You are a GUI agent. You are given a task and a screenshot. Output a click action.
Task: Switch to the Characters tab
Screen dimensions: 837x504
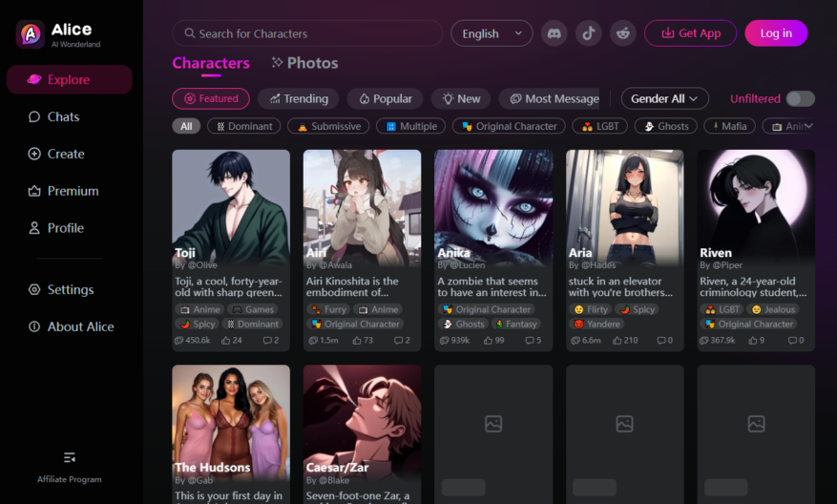point(211,63)
